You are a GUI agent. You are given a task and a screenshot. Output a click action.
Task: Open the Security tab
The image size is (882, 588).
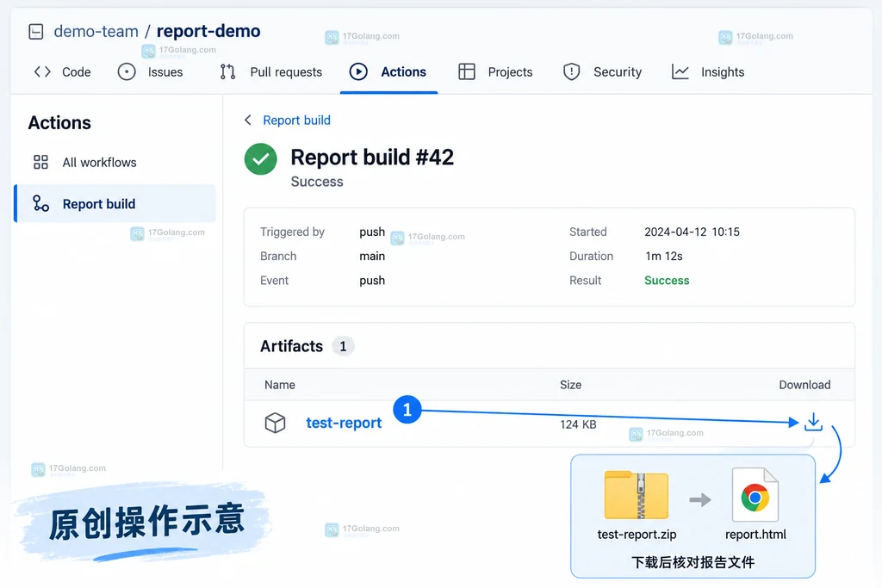coord(618,72)
